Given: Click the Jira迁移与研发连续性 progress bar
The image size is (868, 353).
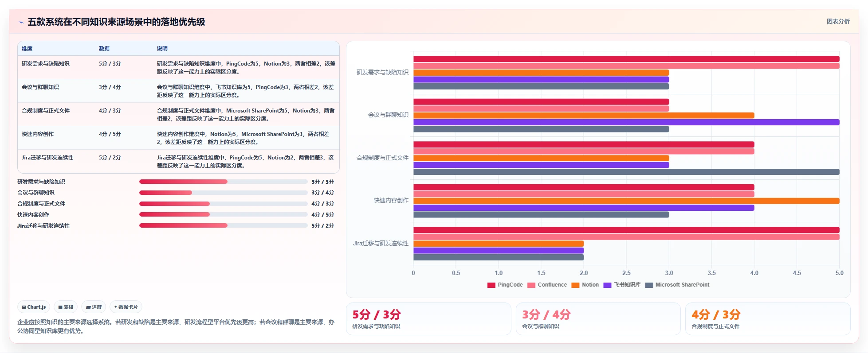Looking at the screenshot, I should click(223, 225).
